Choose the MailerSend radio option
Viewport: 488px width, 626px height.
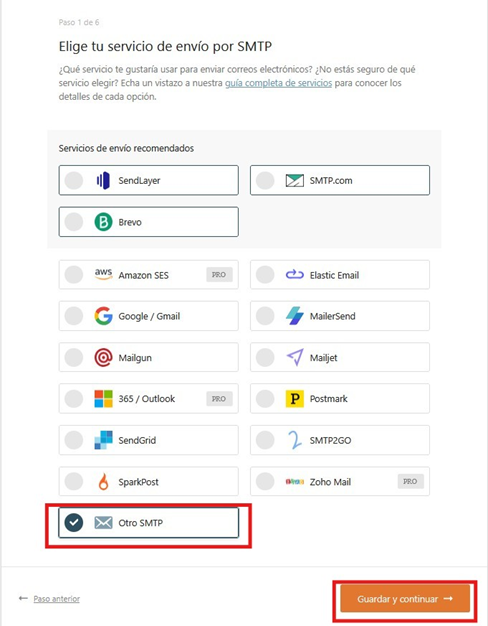[x=265, y=316]
